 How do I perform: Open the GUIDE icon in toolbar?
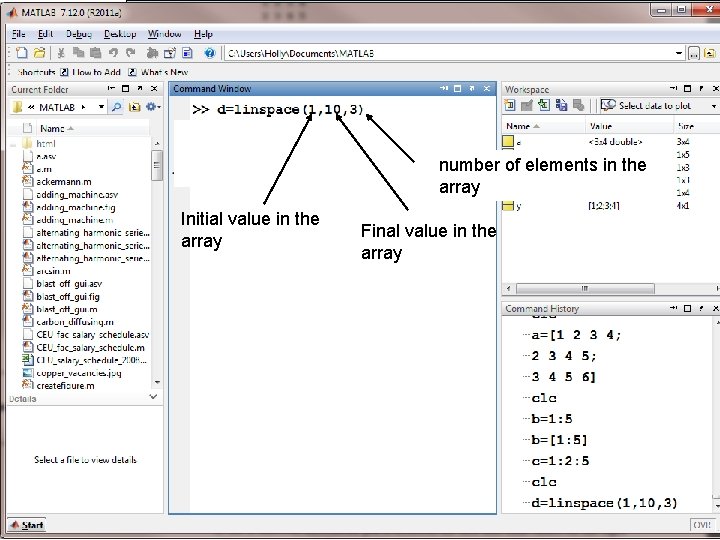pos(170,53)
